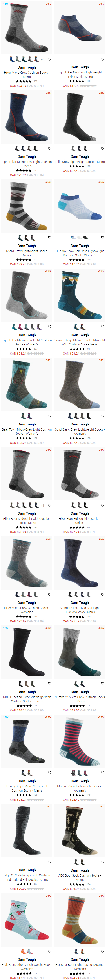The height and width of the screenshot is (980, 107).
Task: Toggle wishlist heart for ABC Boot Sock
Action: click(x=102, y=862)
